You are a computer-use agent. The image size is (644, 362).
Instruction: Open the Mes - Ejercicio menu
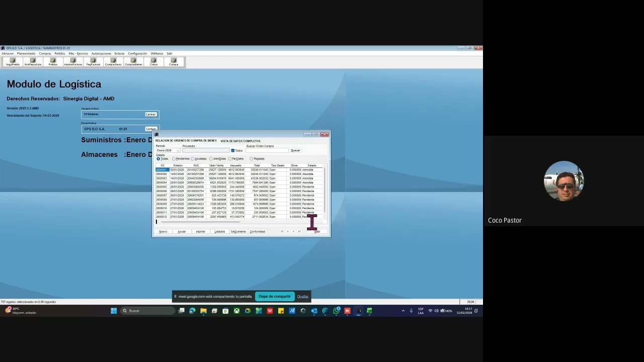pyautogui.click(x=78, y=53)
